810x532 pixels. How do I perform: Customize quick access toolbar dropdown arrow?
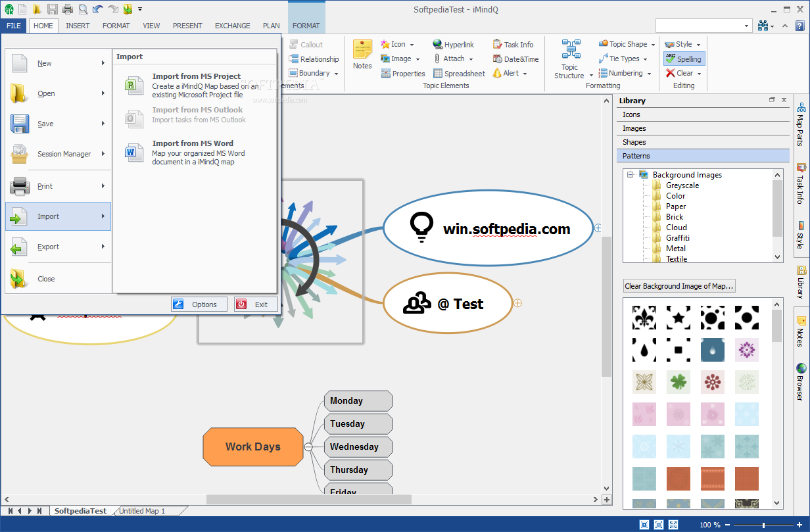pos(140,9)
